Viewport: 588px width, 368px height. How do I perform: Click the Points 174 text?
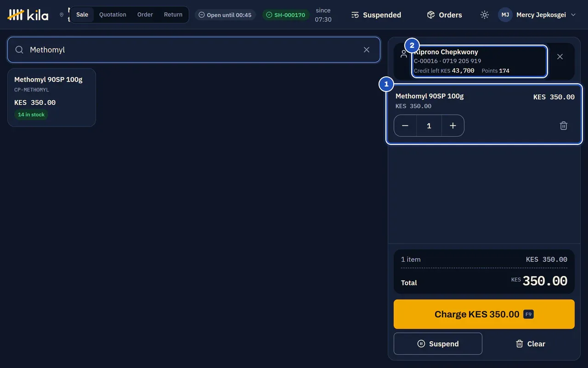point(495,71)
